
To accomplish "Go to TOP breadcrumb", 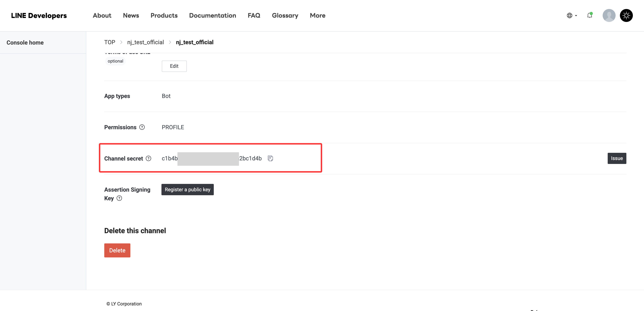I will (110, 42).
